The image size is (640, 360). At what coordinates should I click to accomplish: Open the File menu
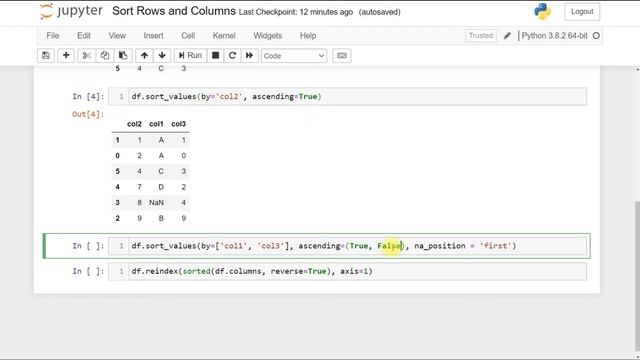53,36
